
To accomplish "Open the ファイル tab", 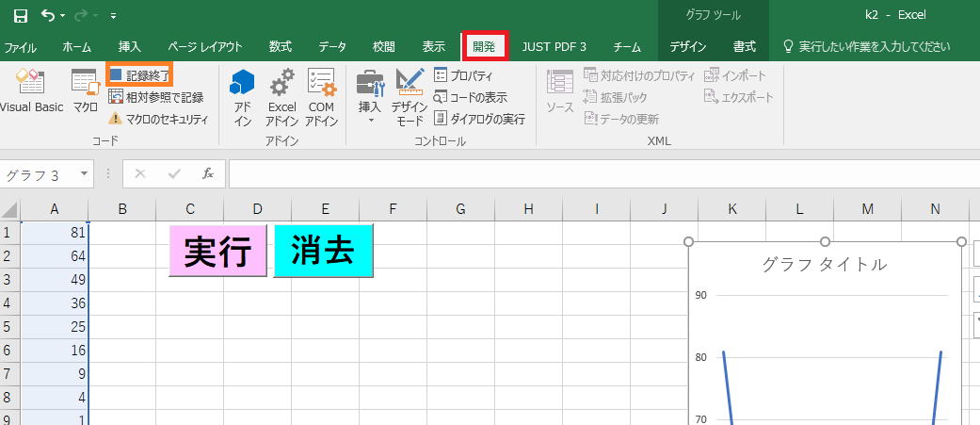I will coord(21,47).
